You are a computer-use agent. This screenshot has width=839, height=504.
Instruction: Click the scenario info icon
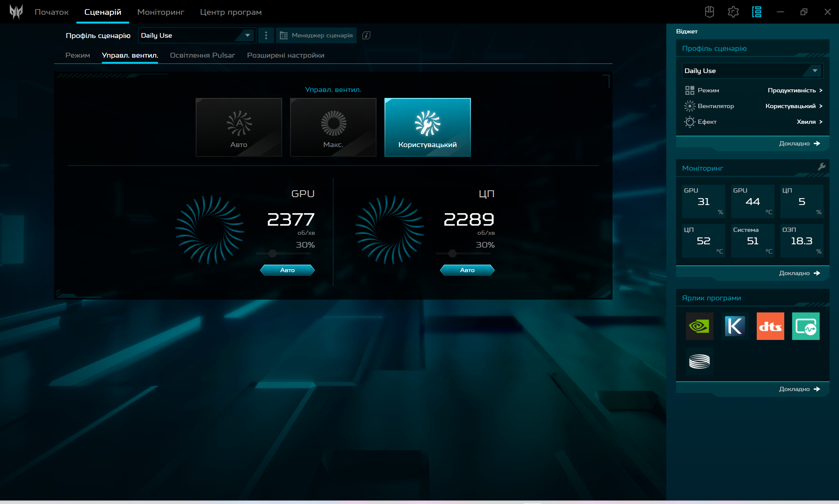pyautogui.click(x=366, y=35)
